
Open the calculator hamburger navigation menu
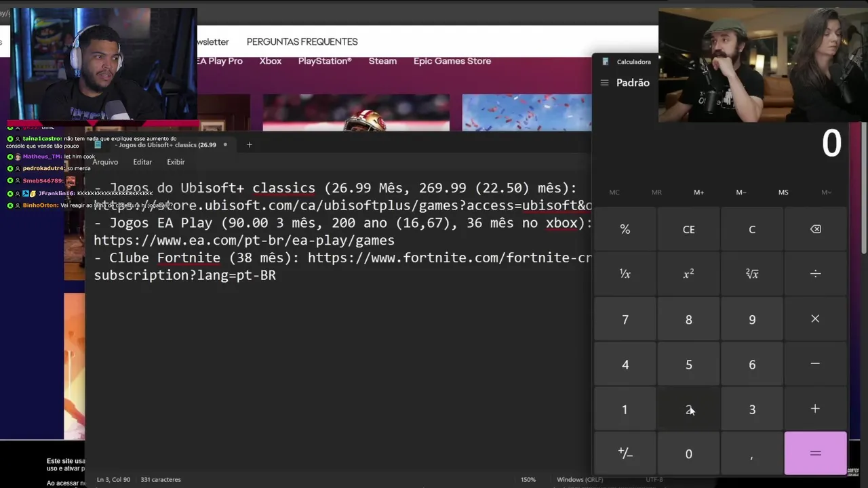pyautogui.click(x=604, y=83)
